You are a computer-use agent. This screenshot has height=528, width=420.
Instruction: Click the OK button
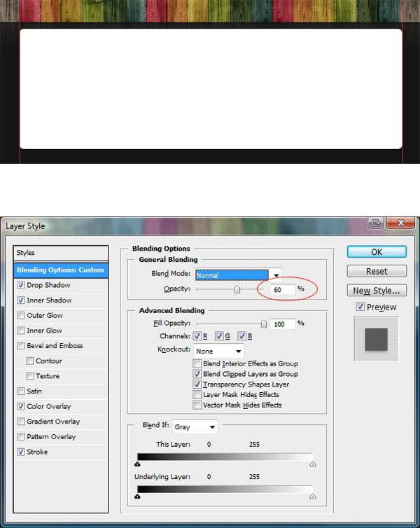point(377,252)
